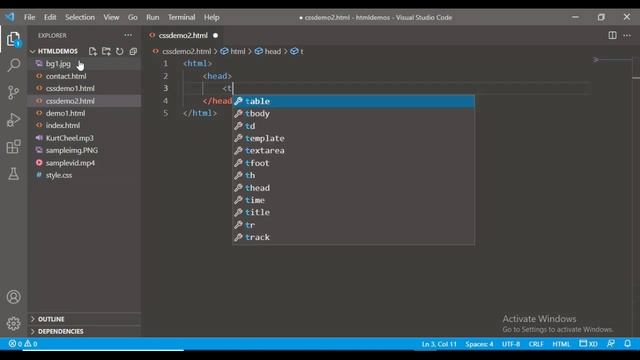This screenshot has width=640, height=360.
Task: Change encoding via UTF-8 status item
Action: point(511,344)
